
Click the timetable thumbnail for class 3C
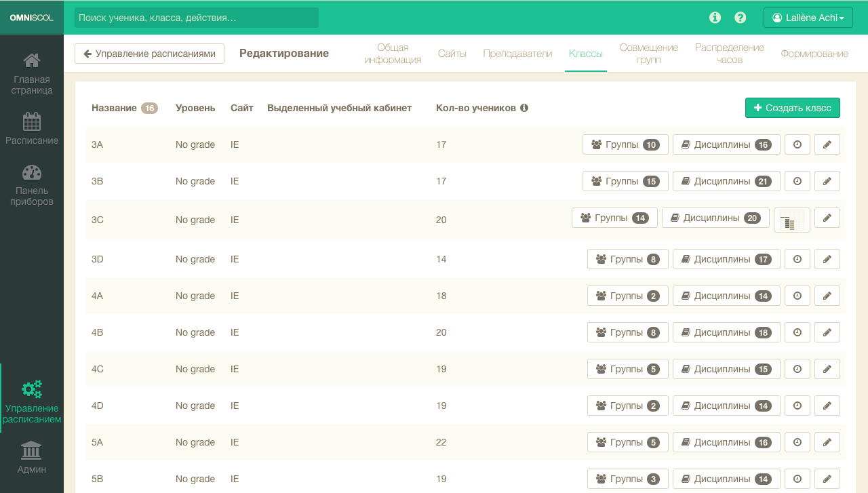tap(791, 220)
